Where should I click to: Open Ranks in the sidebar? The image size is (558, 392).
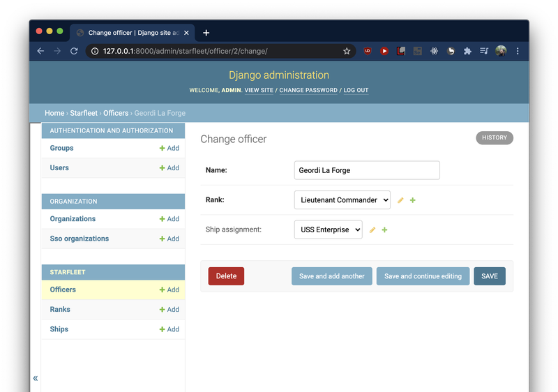(x=60, y=310)
